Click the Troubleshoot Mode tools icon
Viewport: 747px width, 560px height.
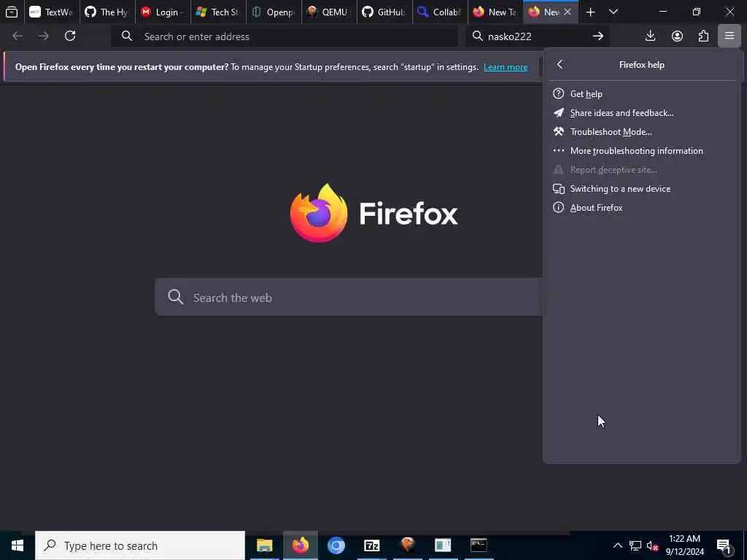558,131
